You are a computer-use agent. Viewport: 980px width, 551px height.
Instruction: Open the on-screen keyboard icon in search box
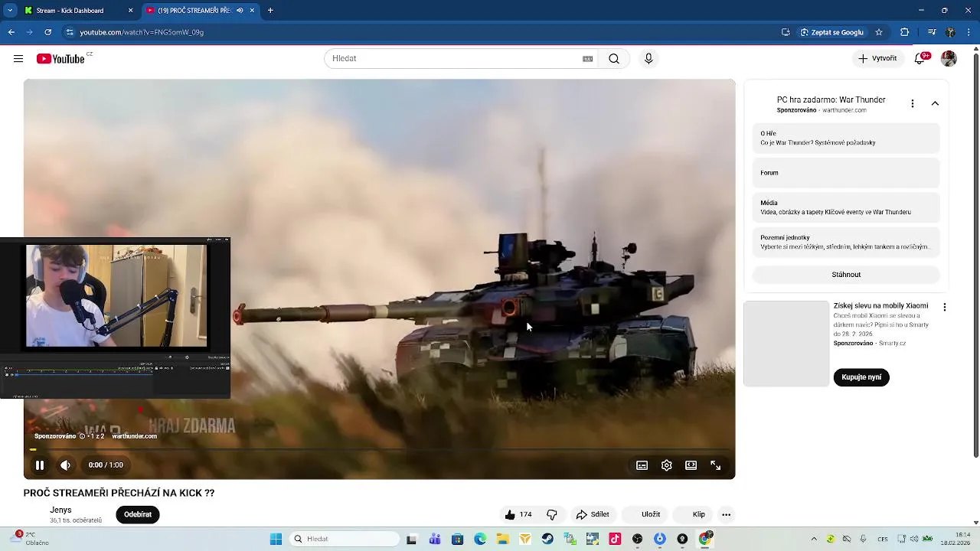[587, 59]
